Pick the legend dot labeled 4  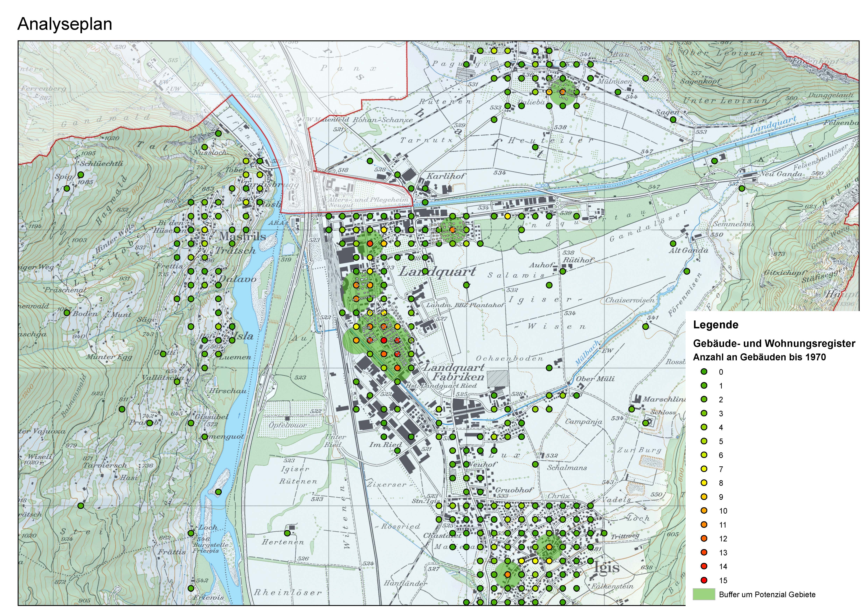[704, 427]
